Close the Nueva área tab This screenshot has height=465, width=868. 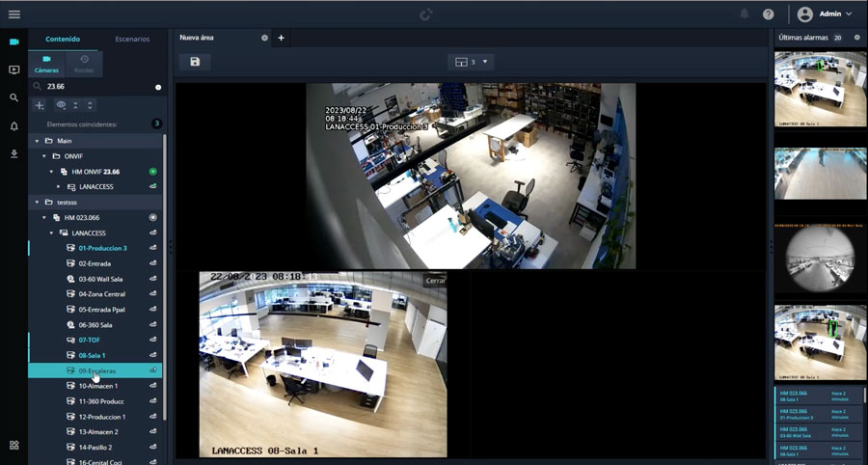[x=264, y=38]
